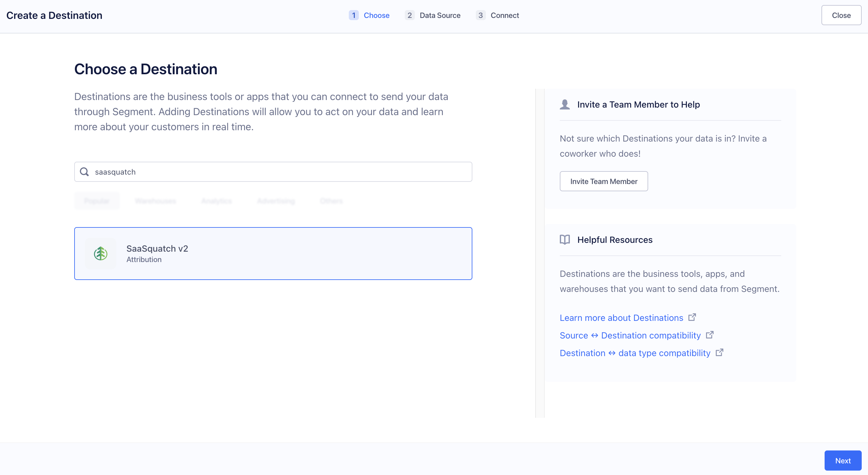
Task: Click the person icon beside Invite a Team Member
Action: point(565,104)
